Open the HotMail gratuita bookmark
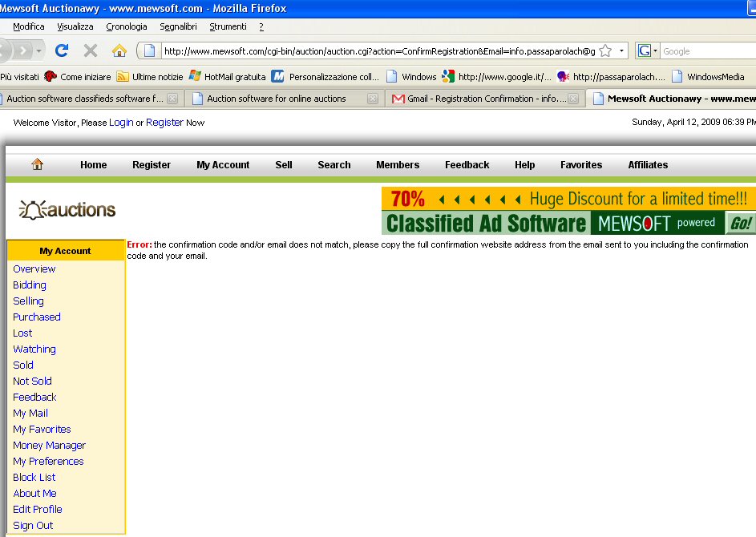 [227, 77]
